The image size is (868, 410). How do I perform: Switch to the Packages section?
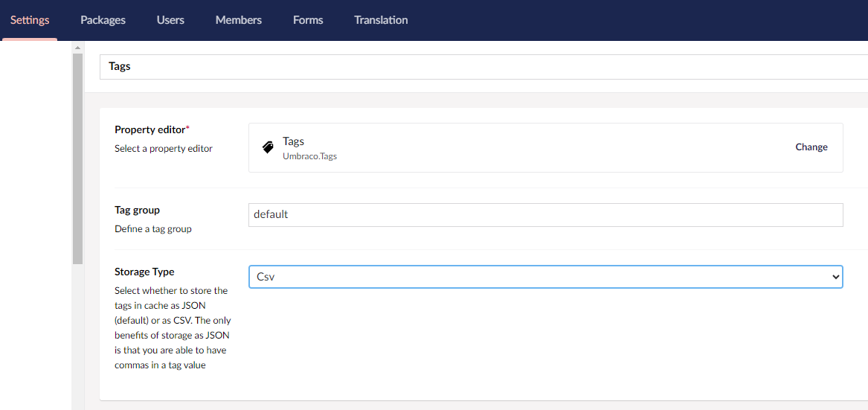click(x=103, y=20)
